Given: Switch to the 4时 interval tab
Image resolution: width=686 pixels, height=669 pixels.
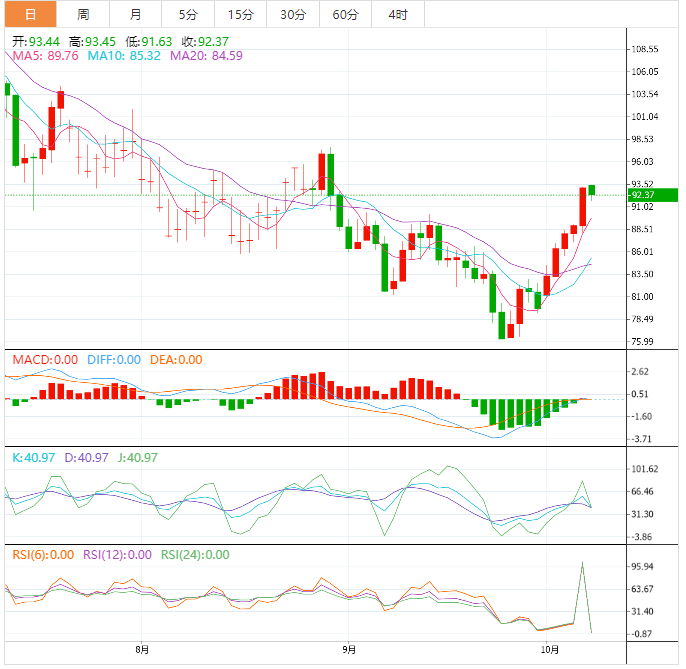Looking at the screenshot, I should (397, 14).
